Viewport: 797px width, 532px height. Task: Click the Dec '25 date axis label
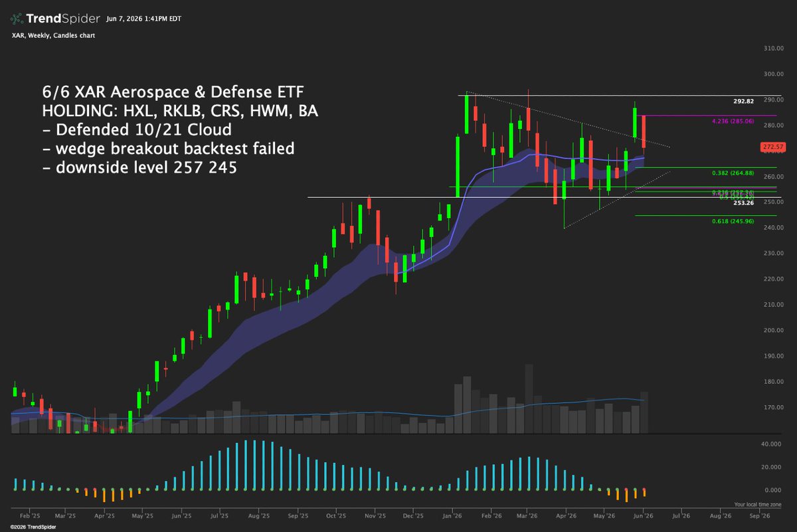[x=413, y=515]
